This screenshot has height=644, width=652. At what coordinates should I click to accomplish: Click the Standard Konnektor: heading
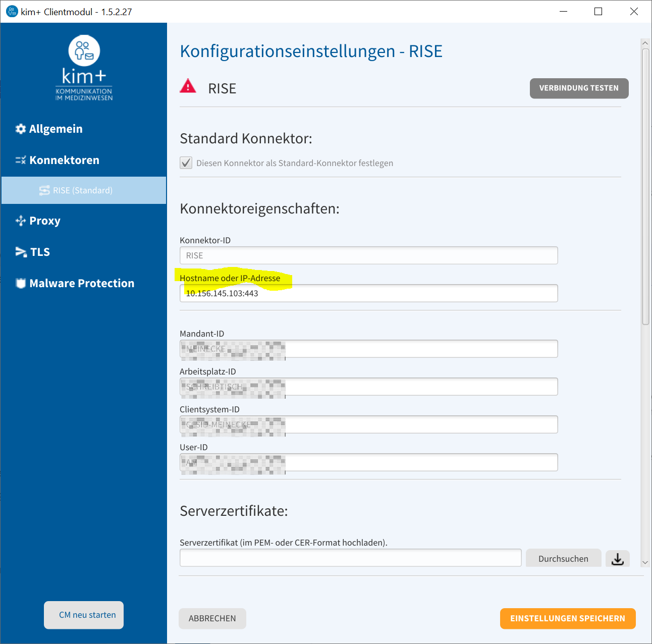point(246,138)
